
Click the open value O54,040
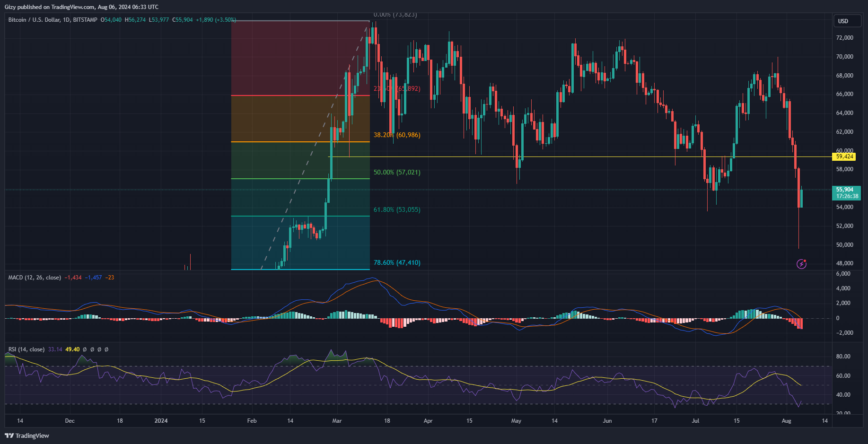[111, 20]
